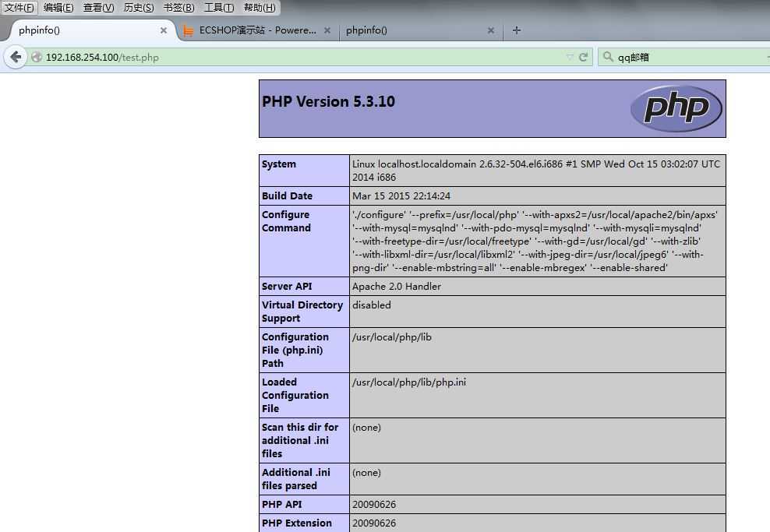
Task: Click the browser back arrow button
Action: tap(16, 58)
